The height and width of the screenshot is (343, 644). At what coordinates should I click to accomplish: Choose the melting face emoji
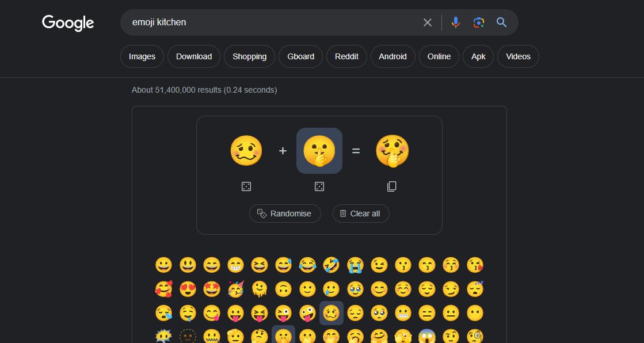click(x=259, y=288)
